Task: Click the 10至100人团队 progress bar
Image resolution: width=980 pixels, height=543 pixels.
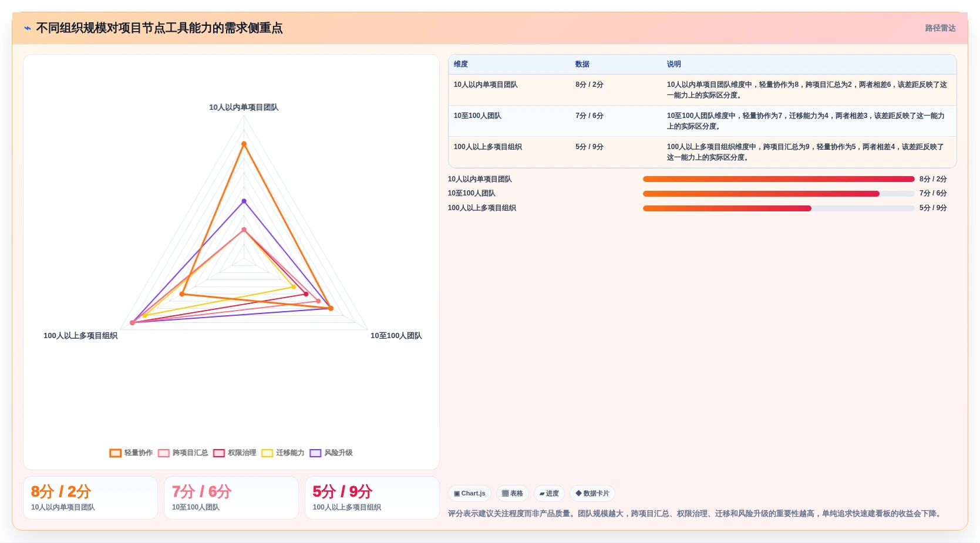Action: [x=779, y=194]
